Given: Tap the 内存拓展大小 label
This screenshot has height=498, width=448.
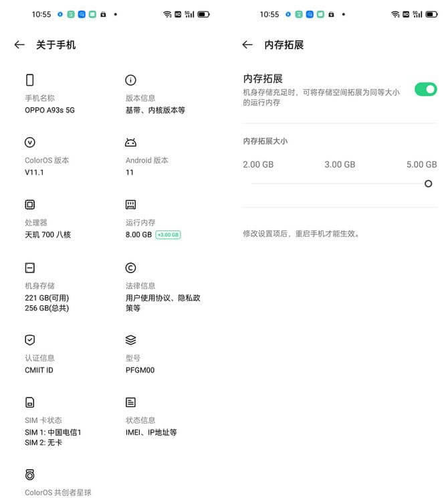Looking at the screenshot, I should tap(265, 141).
